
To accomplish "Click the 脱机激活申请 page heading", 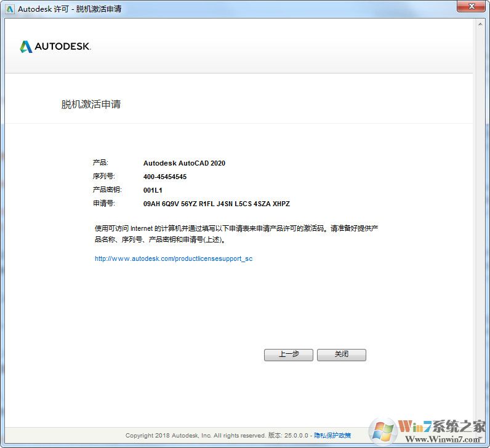I will [x=91, y=105].
